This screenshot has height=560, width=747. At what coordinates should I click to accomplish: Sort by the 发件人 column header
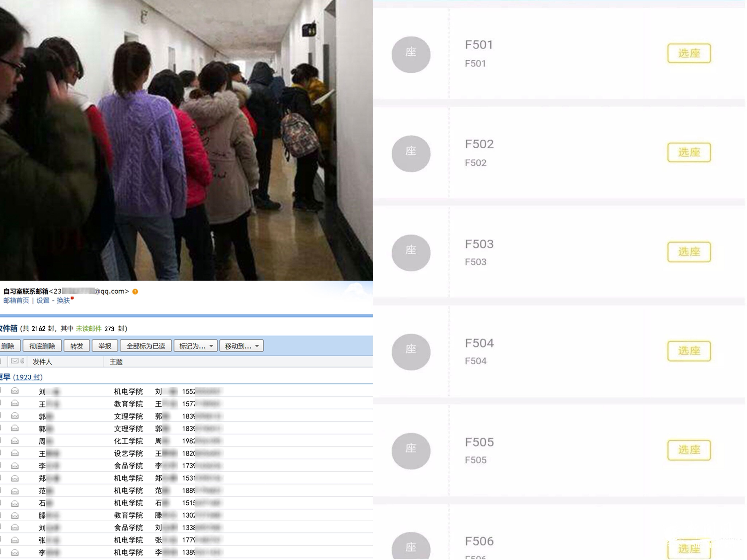[x=42, y=362]
